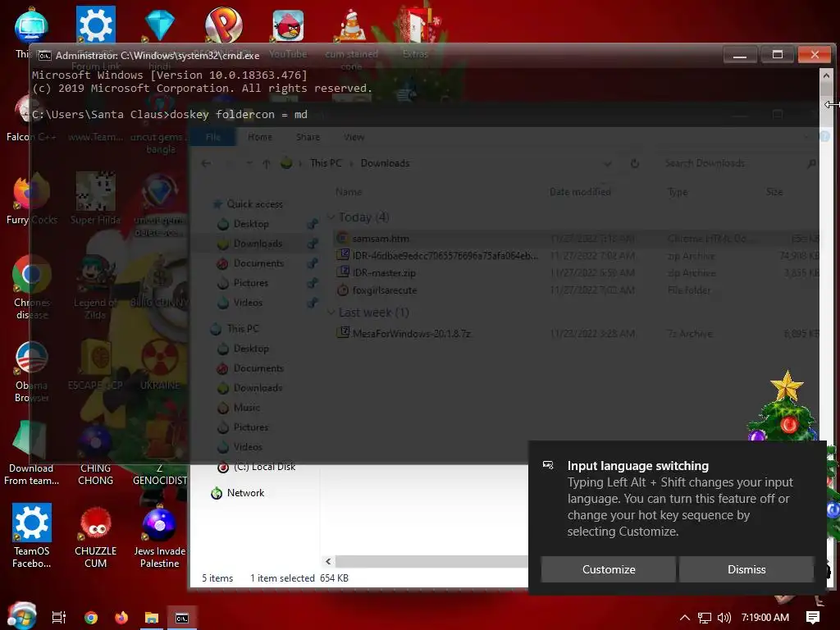
Task: Select Pictures under Quick access
Action: 250,283
